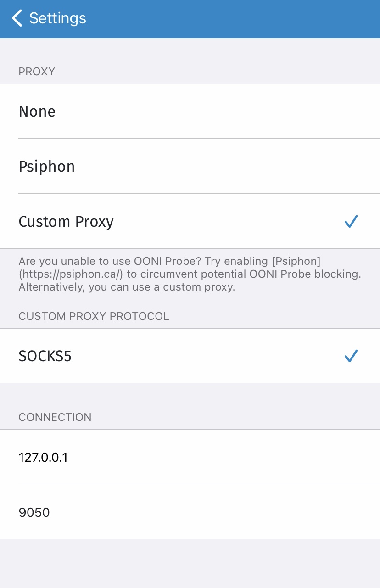Viewport: 380px width, 588px height.
Task: Go back via the Settings title text
Action: (58, 18)
